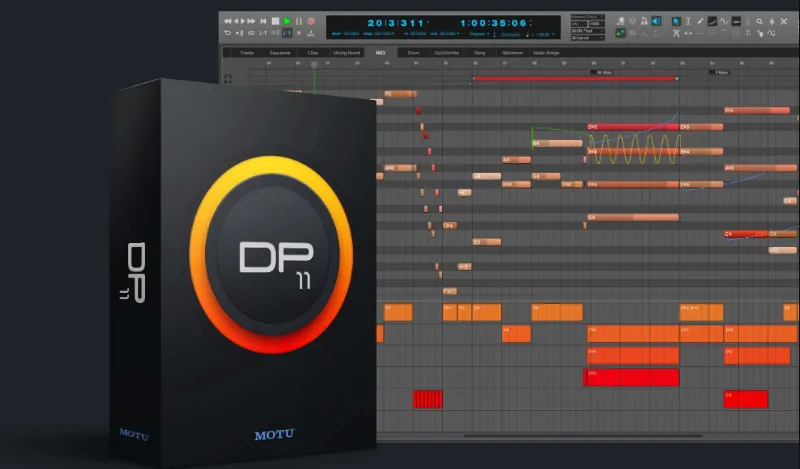Open the measures counter format arrows
The image size is (800, 469).
tap(428, 22)
